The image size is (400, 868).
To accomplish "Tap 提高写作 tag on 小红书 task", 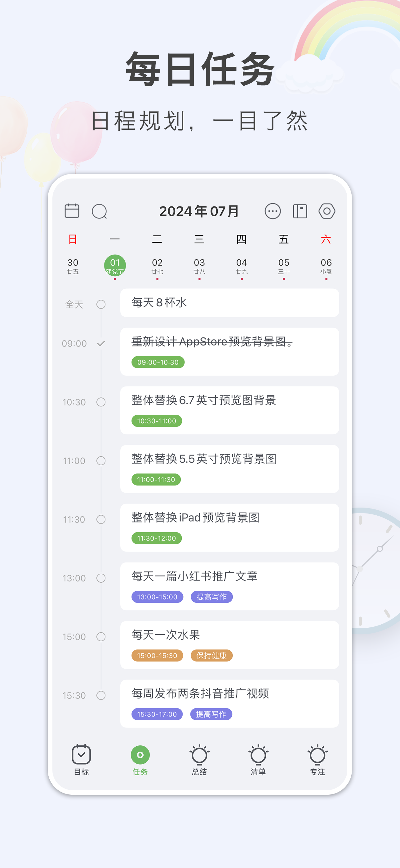I will click(x=211, y=597).
